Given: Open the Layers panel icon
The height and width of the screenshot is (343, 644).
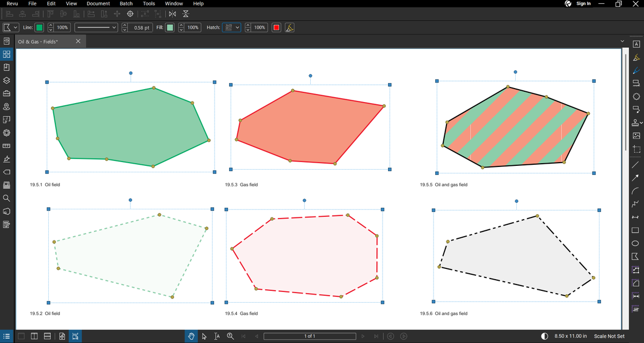Looking at the screenshot, I should point(6,81).
